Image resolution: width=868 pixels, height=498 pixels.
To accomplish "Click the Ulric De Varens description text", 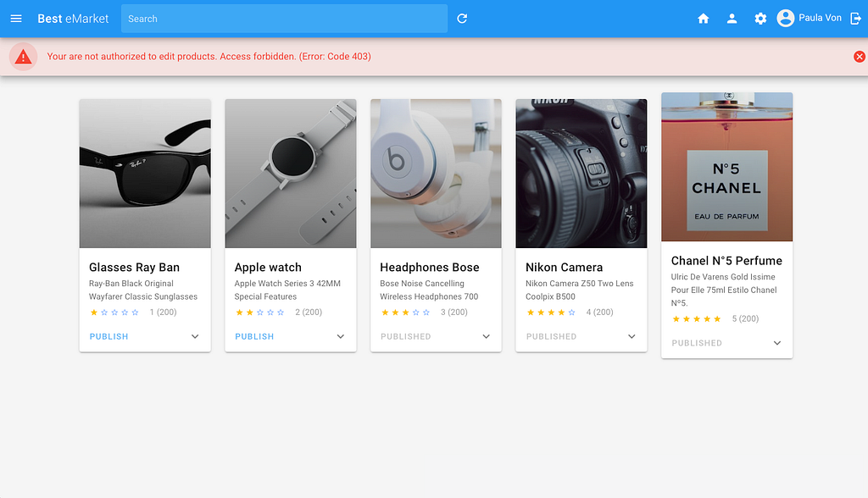I will [724, 290].
